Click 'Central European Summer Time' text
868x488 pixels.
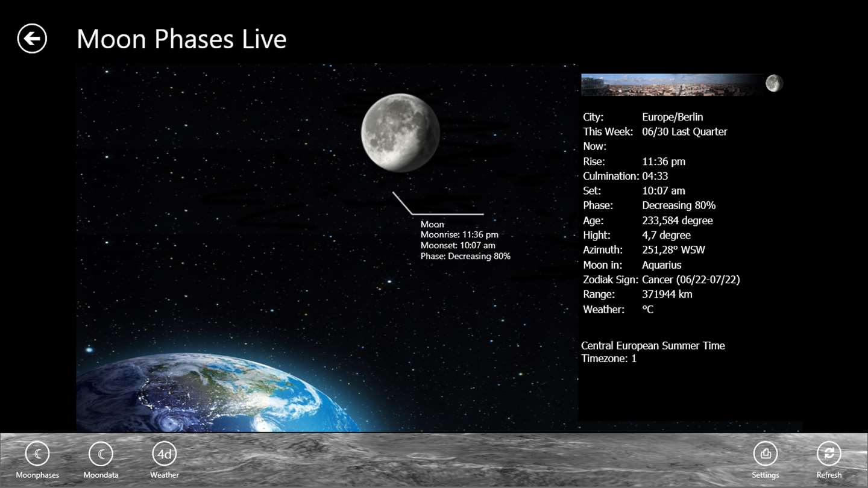[x=653, y=346]
